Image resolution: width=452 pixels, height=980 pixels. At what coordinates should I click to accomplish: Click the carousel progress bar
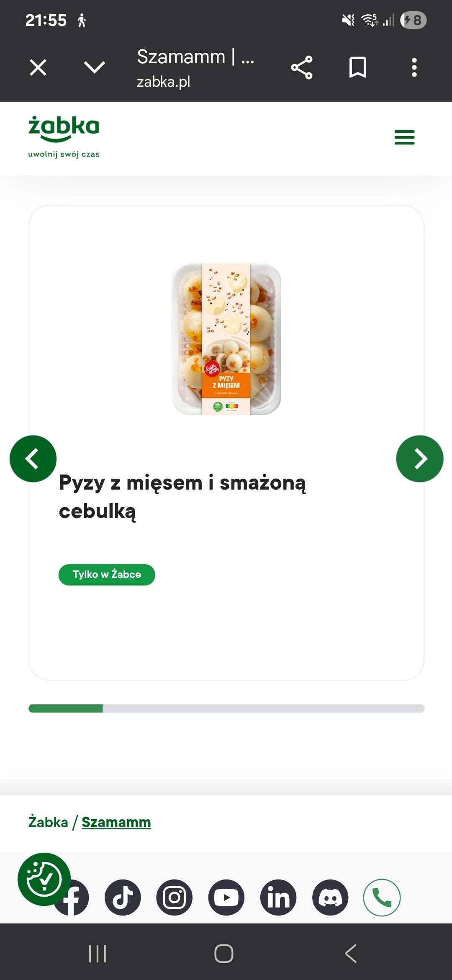point(226,708)
